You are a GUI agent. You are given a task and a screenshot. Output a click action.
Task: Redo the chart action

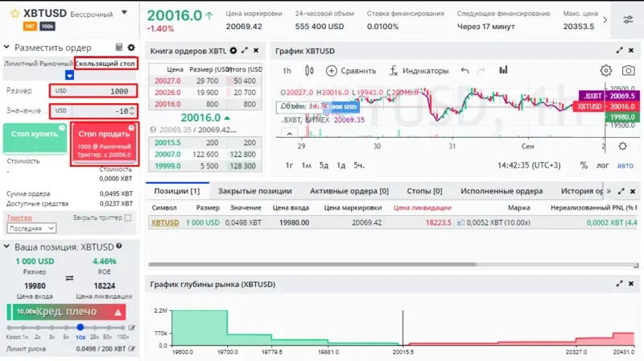pos(481,71)
